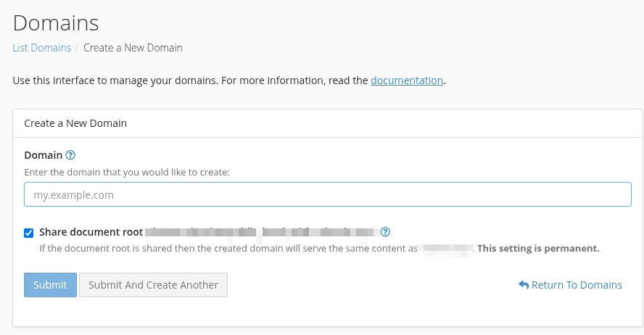Click the help icon beside Domain label
Screen dimensions: 644x335
coord(70,155)
